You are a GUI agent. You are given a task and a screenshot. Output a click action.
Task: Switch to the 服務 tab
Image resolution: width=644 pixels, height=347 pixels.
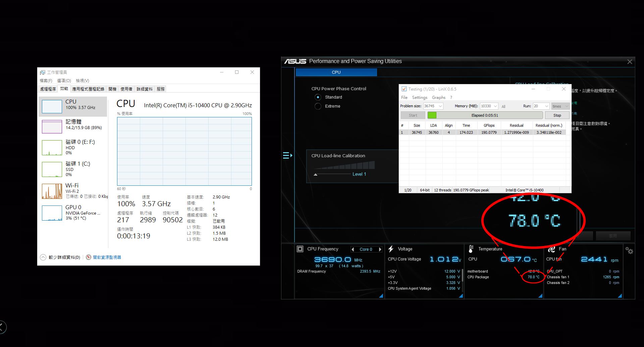[x=161, y=89]
